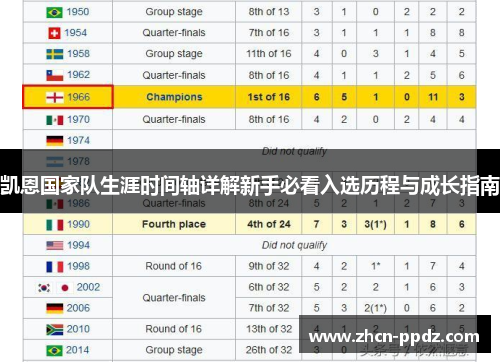
Task: Open the 2010 World Cup link
Action: pos(78,329)
